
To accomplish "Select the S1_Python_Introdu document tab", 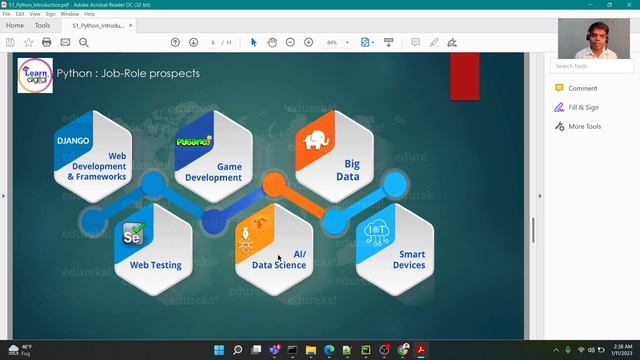I will (98, 25).
